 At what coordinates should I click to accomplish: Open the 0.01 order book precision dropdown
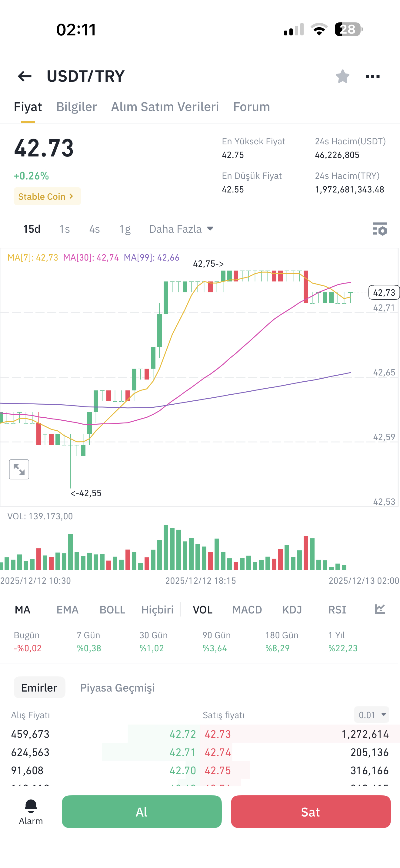coord(372,715)
